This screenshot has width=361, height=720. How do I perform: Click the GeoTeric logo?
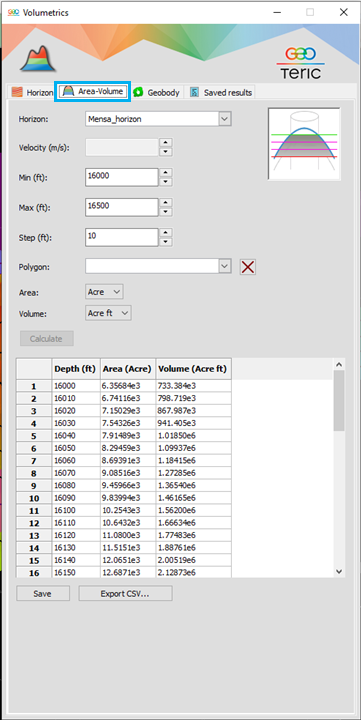click(x=301, y=63)
